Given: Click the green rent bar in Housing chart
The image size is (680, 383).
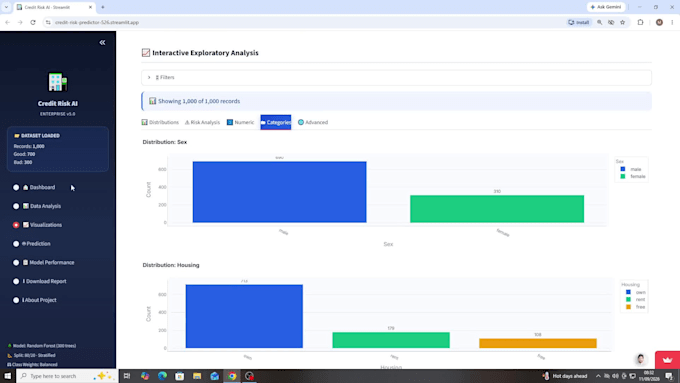Looking at the screenshot, I should 391,340.
